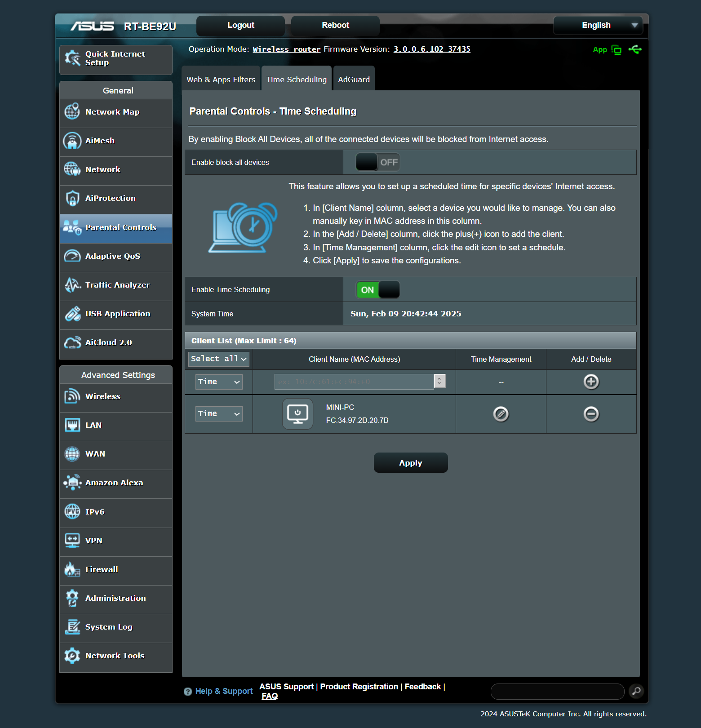The image size is (701, 728).
Task: Click the search magnifier icon
Action: pyautogui.click(x=636, y=691)
